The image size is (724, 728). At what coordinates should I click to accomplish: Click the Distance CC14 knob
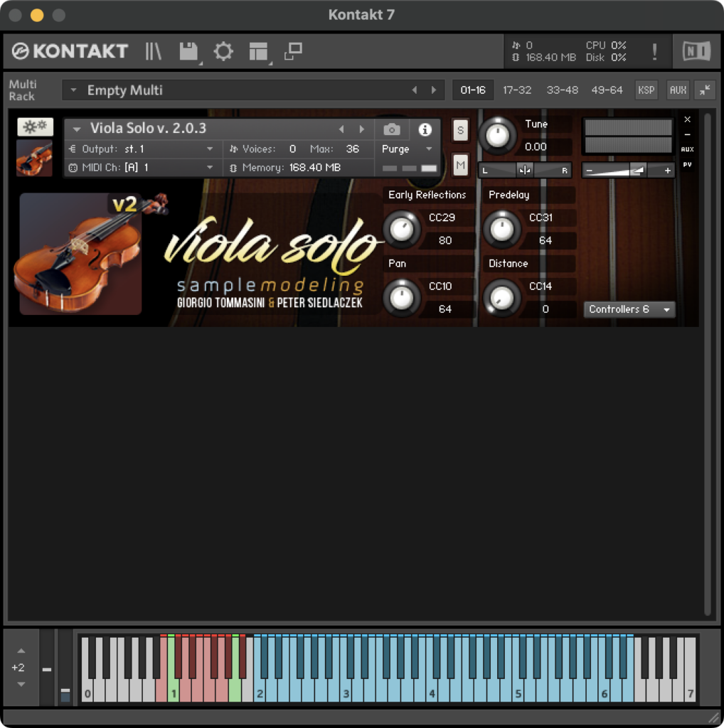click(x=502, y=298)
